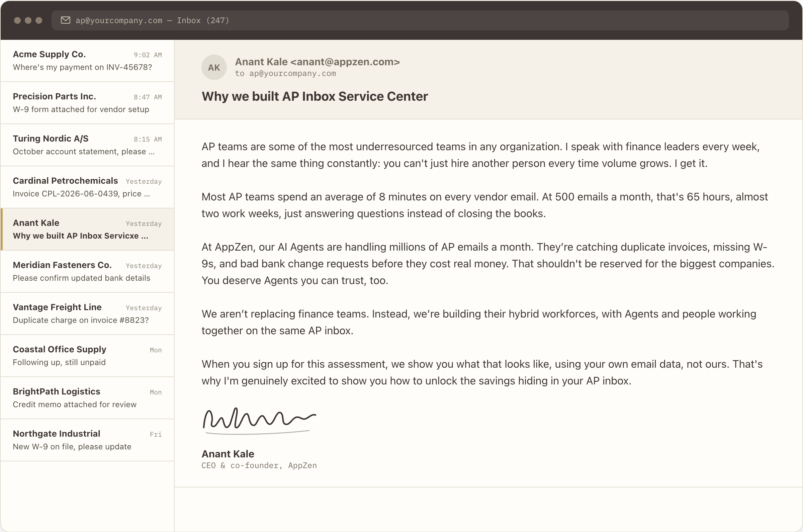
Task: Open the Cardinal Petrochemicals invoice email
Action: [88, 187]
